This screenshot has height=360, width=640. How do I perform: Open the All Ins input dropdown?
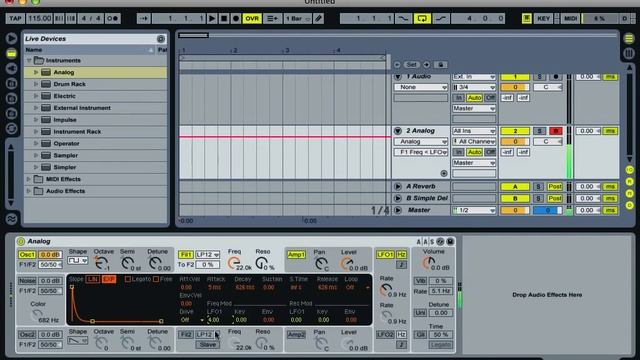pyautogui.click(x=474, y=131)
